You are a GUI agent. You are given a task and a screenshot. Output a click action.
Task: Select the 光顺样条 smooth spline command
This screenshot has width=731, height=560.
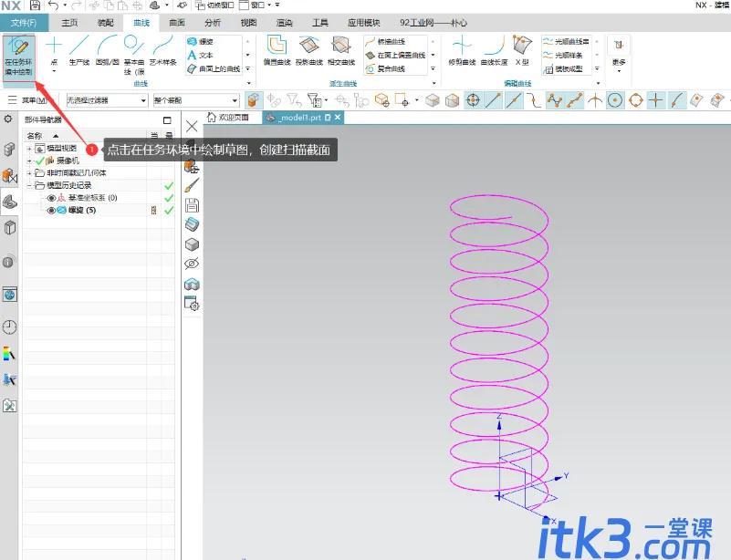(563, 55)
